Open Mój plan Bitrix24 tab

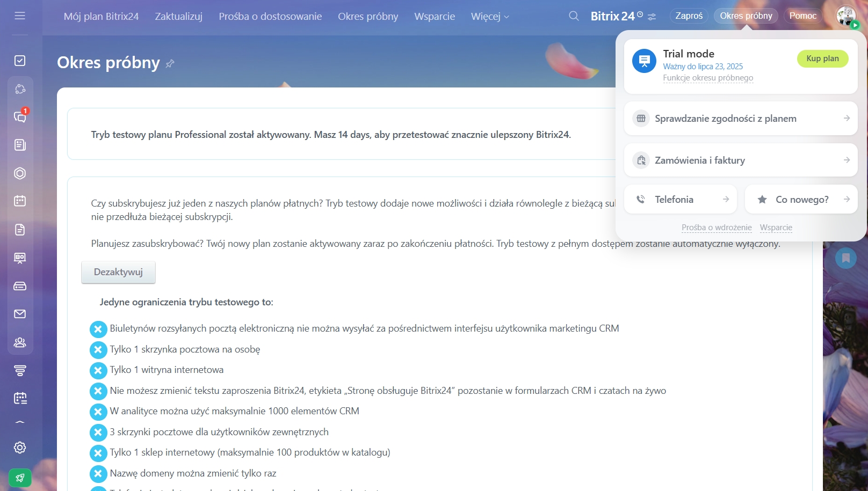click(x=101, y=17)
